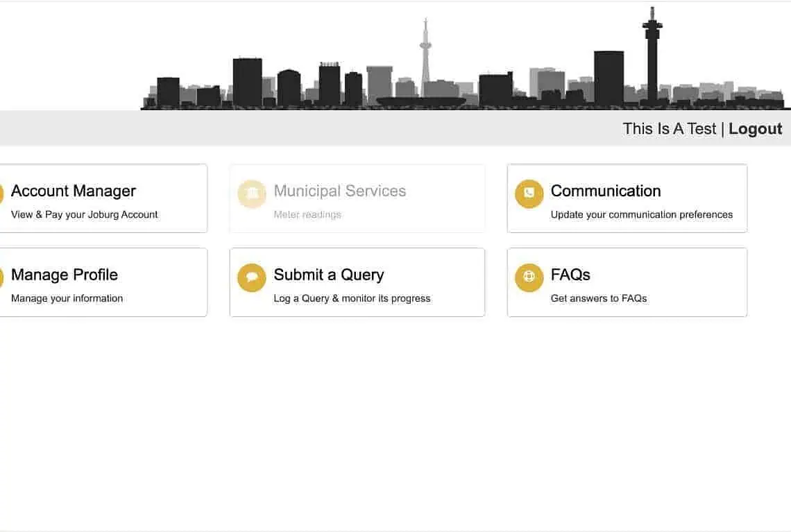
Task: Click 'Log a Query & monitor its progress'
Action: [x=352, y=298]
